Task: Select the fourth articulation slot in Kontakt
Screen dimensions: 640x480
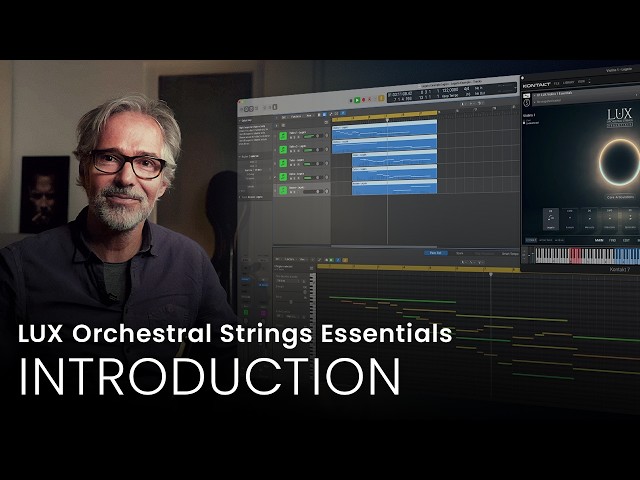Action: tap(609, 220)
